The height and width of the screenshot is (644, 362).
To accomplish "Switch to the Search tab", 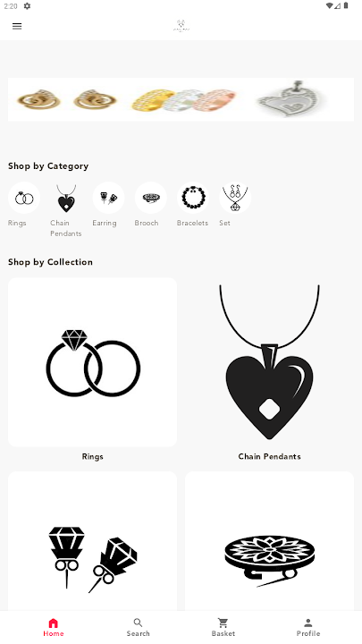I will tap(138, 627).
